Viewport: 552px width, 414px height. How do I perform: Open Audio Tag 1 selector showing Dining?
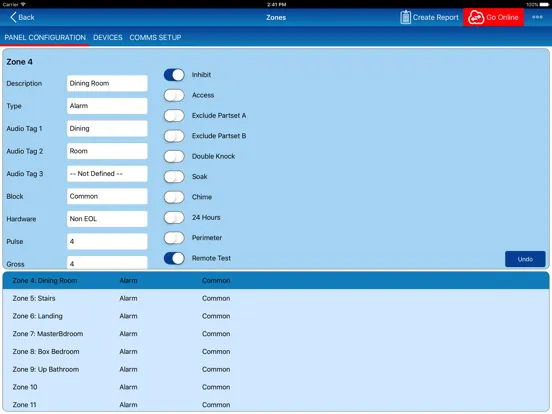point(107,128)
